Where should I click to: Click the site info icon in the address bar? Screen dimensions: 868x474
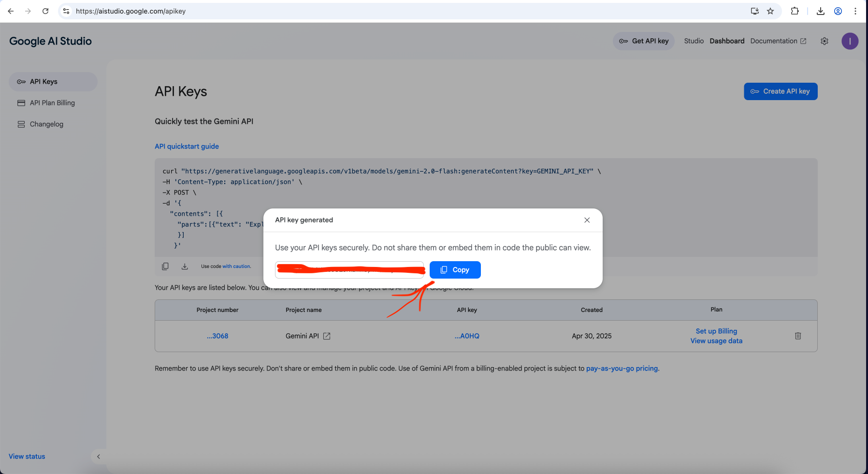(x=66, y=11)
